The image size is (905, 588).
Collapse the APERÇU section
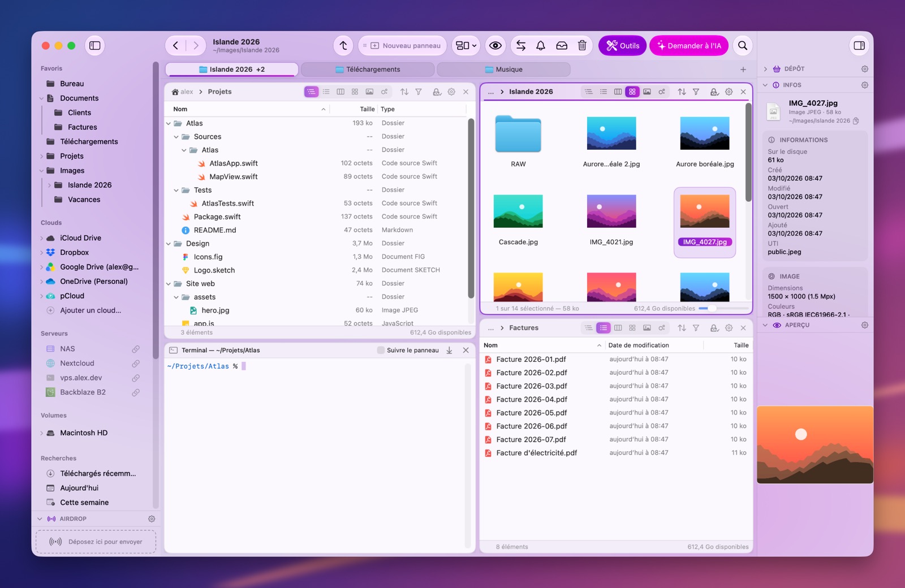(x=765, y=326)
